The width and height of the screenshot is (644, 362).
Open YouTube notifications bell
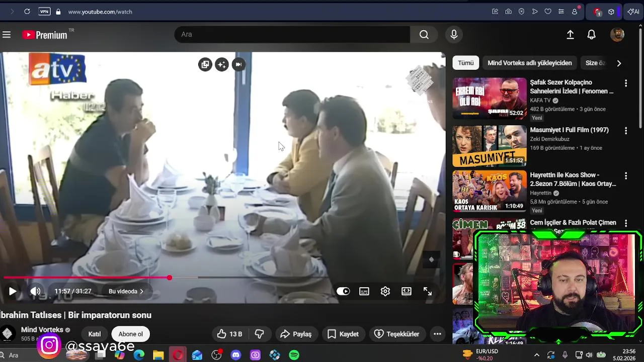click(x=592, y=34)
